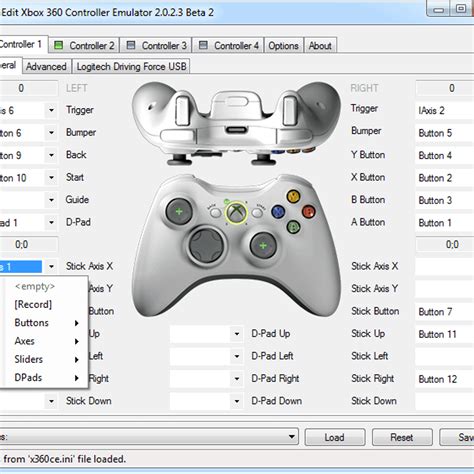This screenshot has width=474, height=474.
Task: Open the Options tab
Action: (283, 45)
